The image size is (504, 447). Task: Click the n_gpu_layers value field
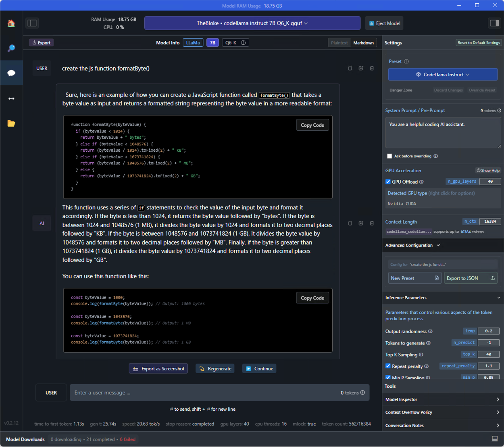coord(490,182)
